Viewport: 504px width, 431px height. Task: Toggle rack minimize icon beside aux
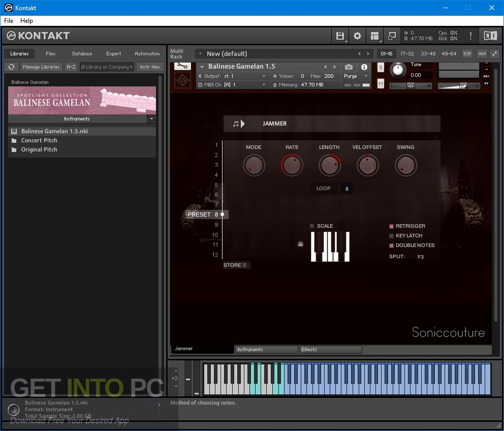point(494,54)
